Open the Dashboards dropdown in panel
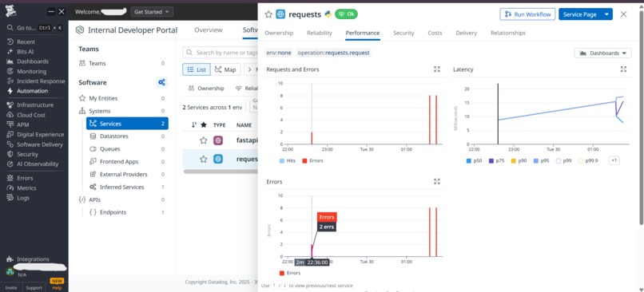The width and height of the screenshot is (644, 292). tap(603, 53)
